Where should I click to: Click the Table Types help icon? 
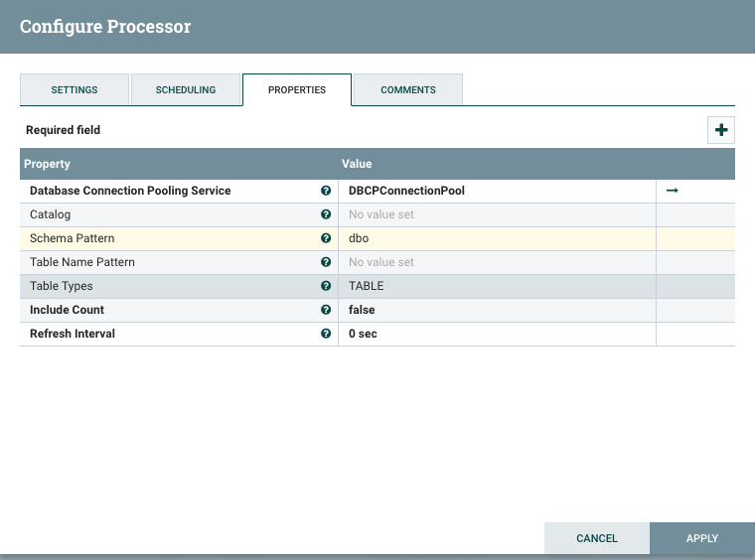pyautogui.click(x=326, y=286)
